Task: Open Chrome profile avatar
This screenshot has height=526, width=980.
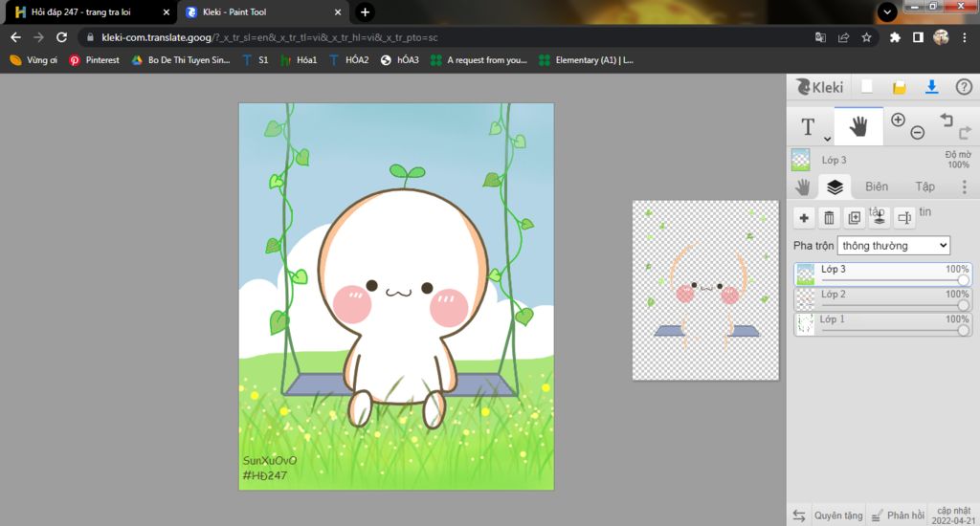Action: point(942,37)
